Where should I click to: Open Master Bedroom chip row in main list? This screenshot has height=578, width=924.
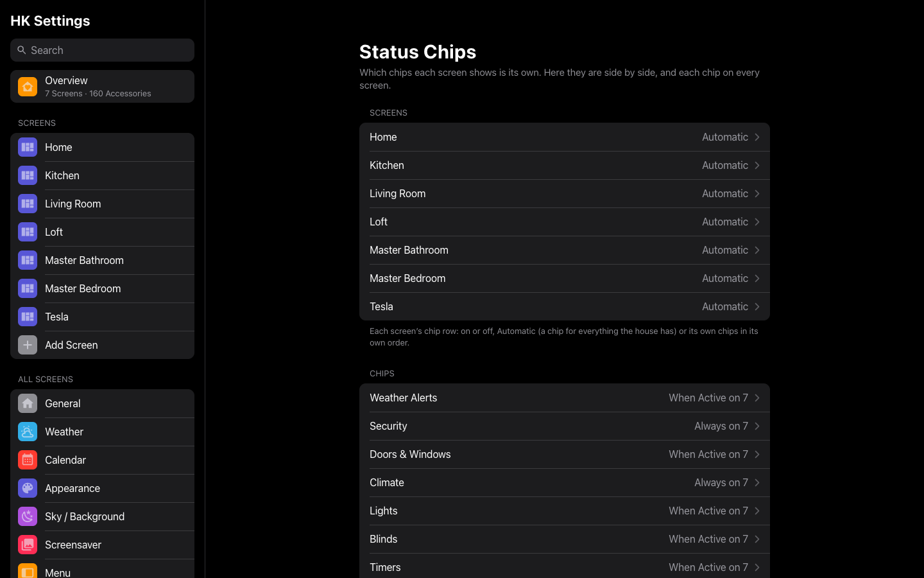(x=565, y=278)
